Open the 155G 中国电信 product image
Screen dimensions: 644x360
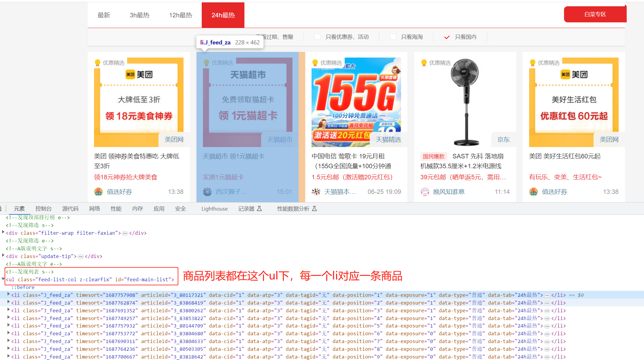tap(356, 102)
